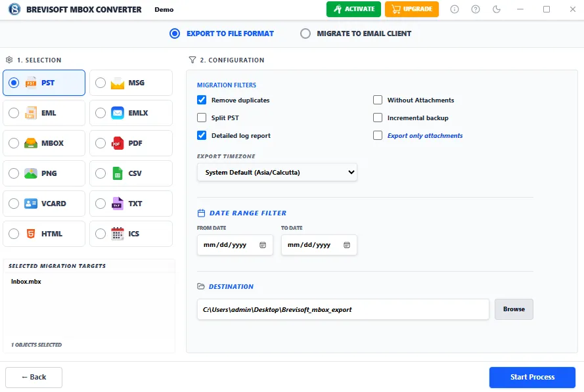Click the TXT file icon

point(118,204)
